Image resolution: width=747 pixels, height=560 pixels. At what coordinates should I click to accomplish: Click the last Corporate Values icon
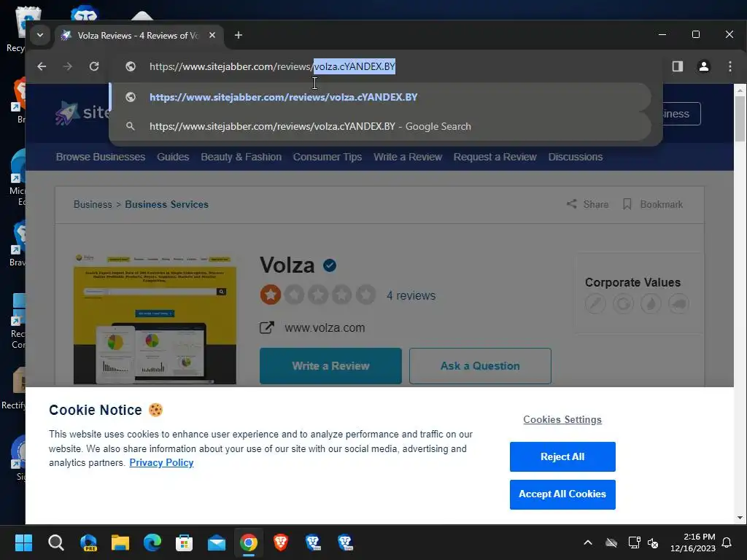[678, 303]
